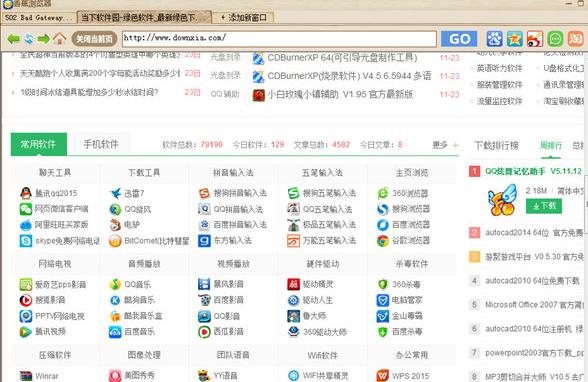The width and height of the screenshot is (588, 382).
Task: Open the 更多 + link
Action: [x=445, y=145]
